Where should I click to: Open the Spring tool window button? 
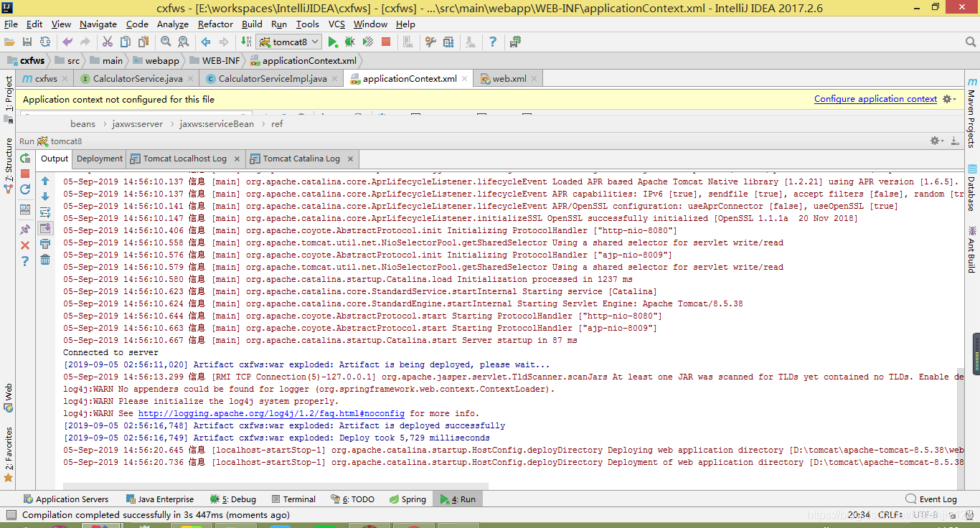[407, 499]
